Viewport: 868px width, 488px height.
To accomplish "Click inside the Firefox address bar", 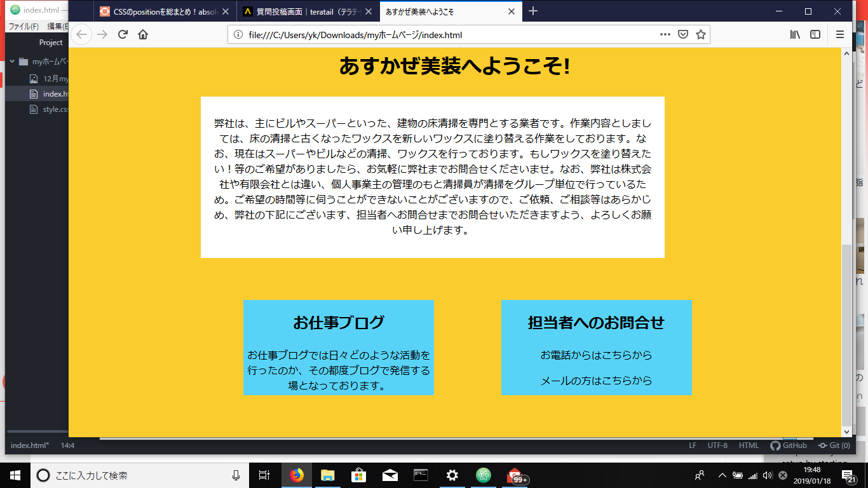I will (x=445, y=35).
